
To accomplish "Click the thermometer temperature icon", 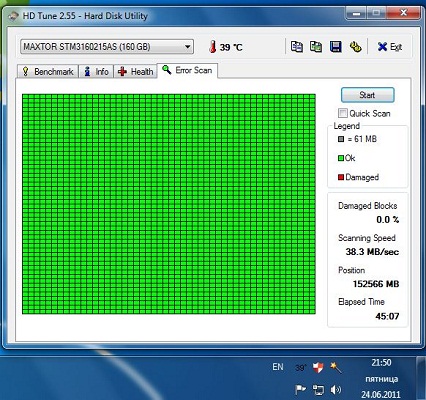I will click(212, 47).
